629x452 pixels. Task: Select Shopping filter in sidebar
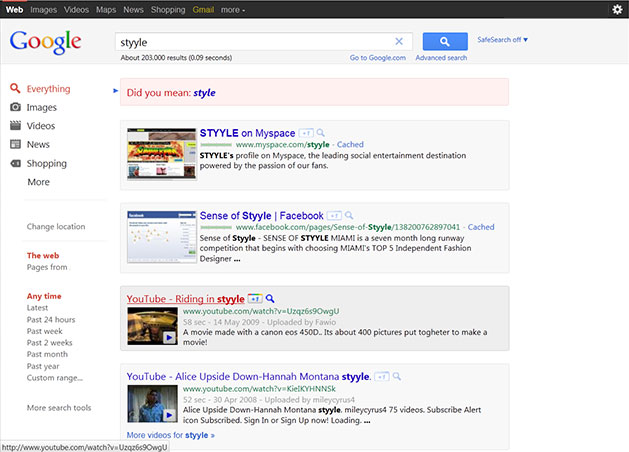(x=47, y=164)
